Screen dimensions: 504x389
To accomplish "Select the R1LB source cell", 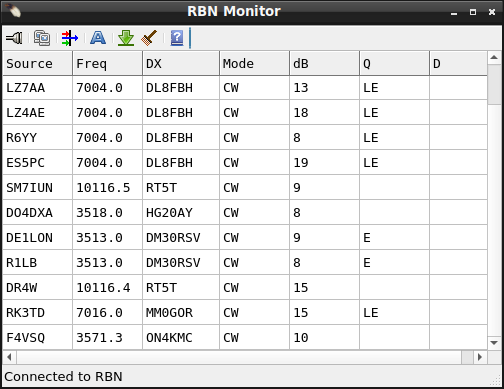I will click(x=37, y=263).
